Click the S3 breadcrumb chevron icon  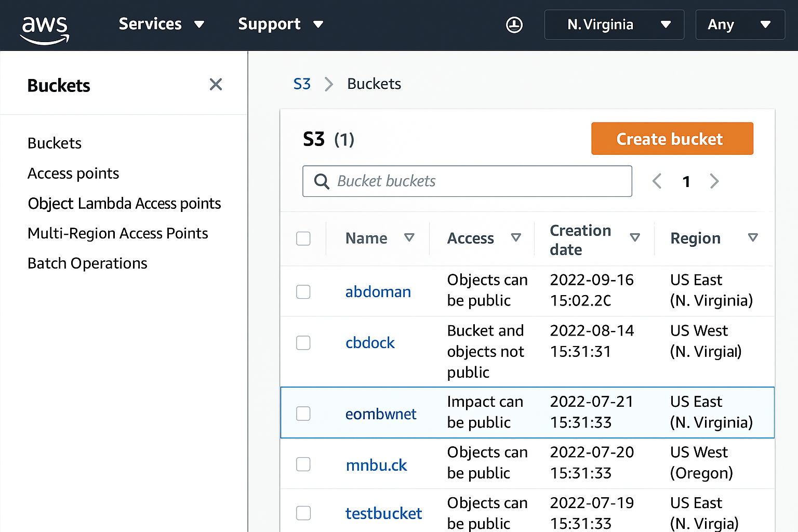tap(328, 84)
